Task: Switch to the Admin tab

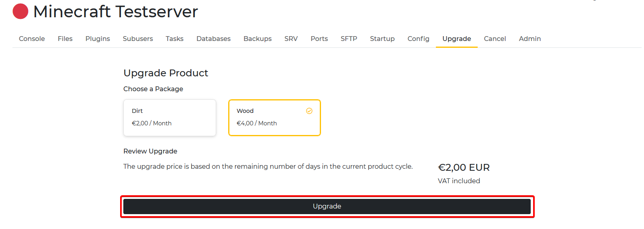Action: (530, 39)
